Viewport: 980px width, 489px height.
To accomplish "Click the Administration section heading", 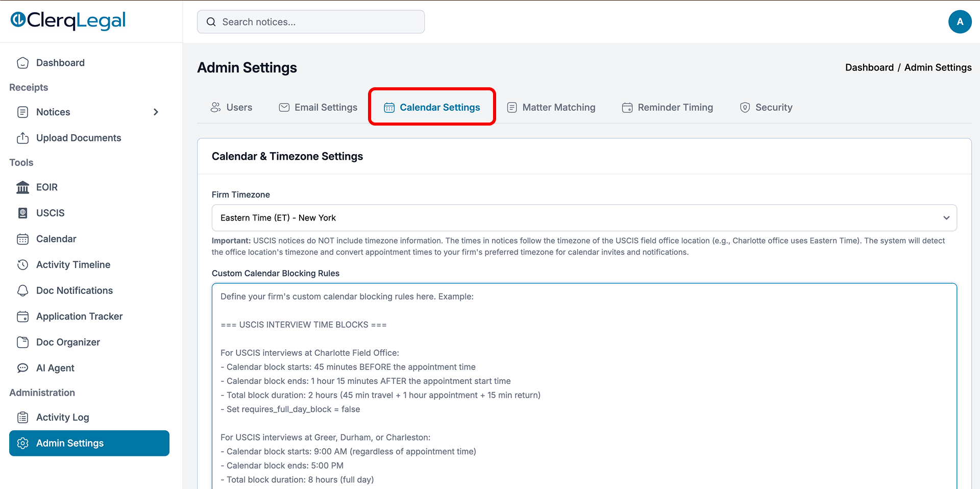I will (42, 393).
